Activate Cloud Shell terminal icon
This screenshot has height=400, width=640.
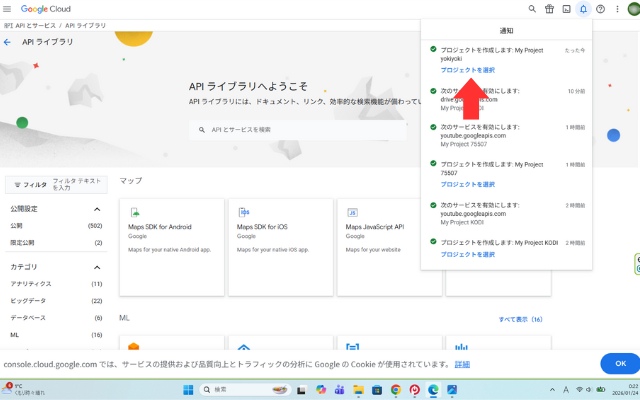click(566, 9)
